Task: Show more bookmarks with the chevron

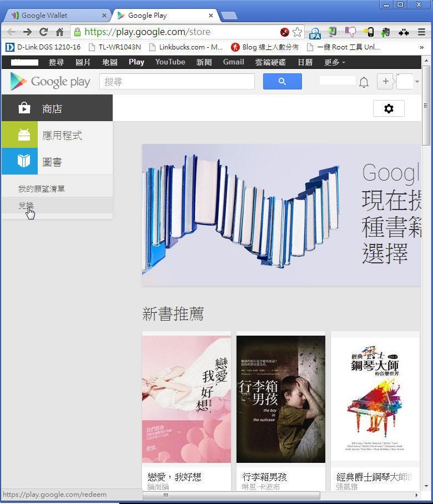Action: coord(421,47)
